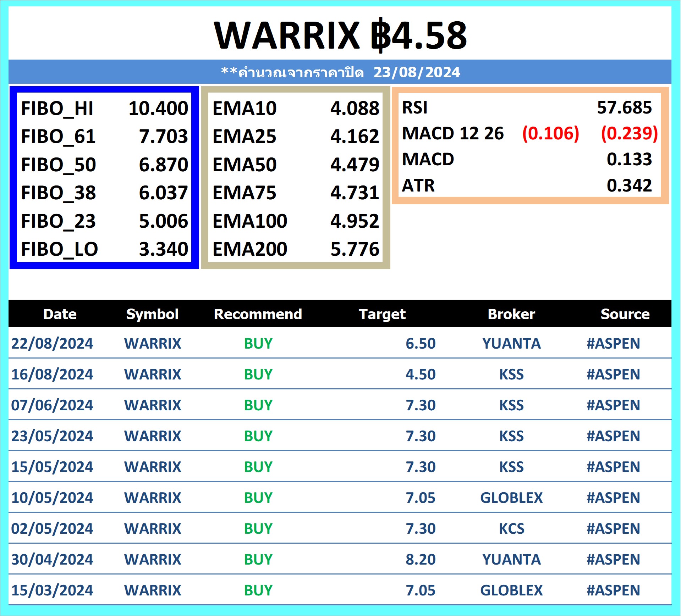This screenshot has height=616, width=681.
Task: Click the FIBO_HI value 10.400
Action: [158, 108]
